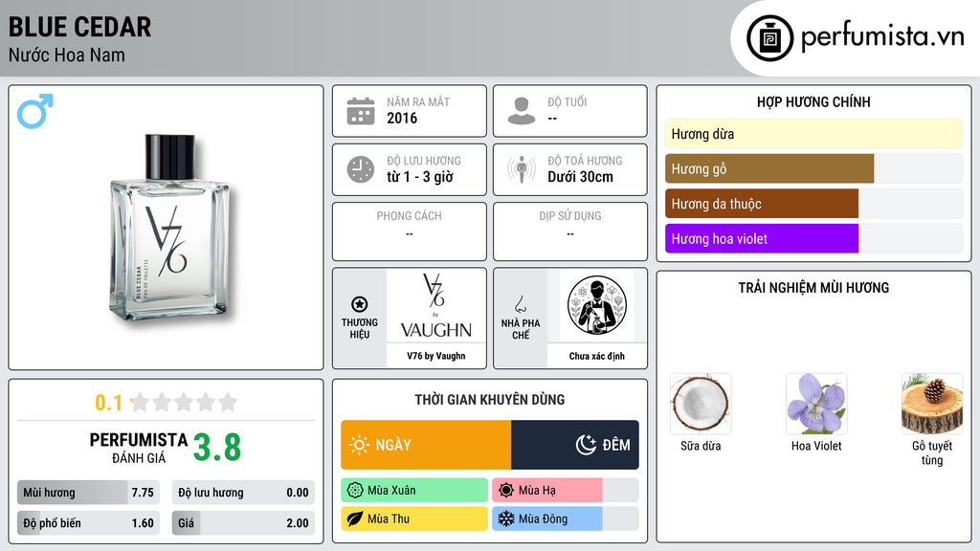
Task: Click the V76 by Vaughn brand logo
Action: 436,305
